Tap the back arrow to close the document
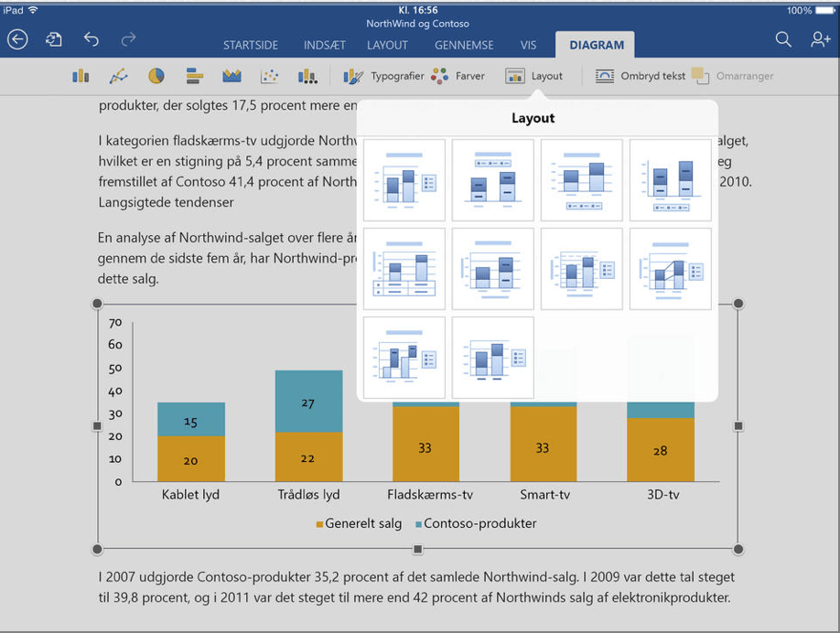The image size is (840, 633). coord(17,39)
